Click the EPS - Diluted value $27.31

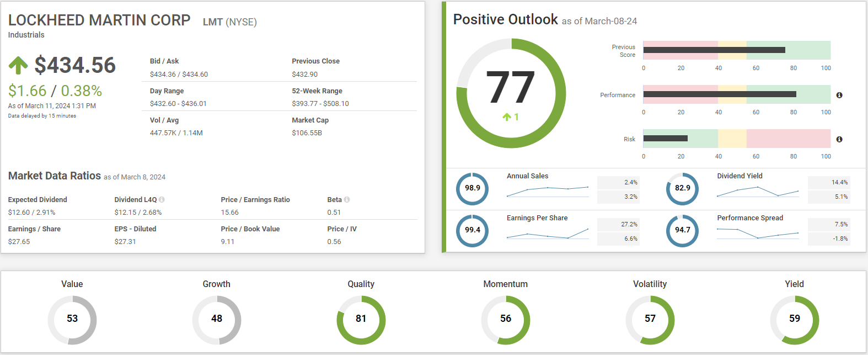click(125, 242)
